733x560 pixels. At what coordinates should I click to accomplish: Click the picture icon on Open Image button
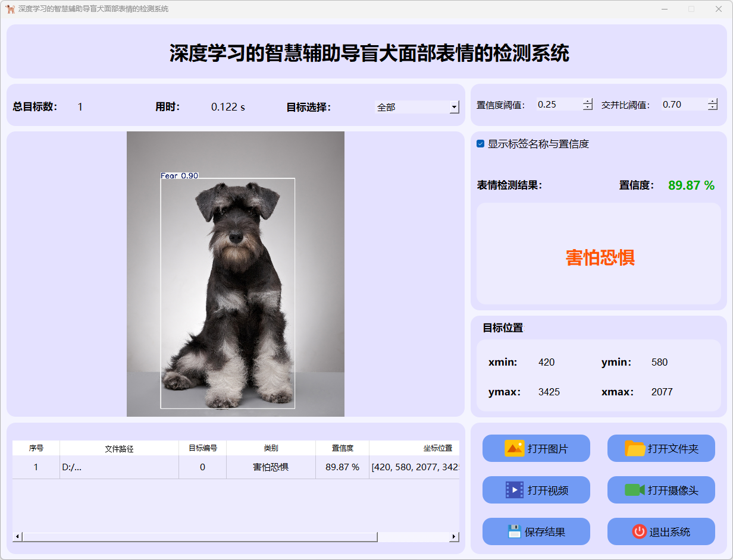[x=514, y=448]
